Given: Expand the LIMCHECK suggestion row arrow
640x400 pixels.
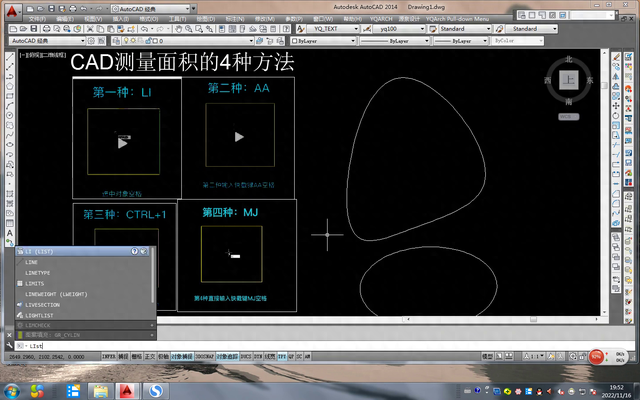Looking at the screenshot, I should tap(150, 325).
